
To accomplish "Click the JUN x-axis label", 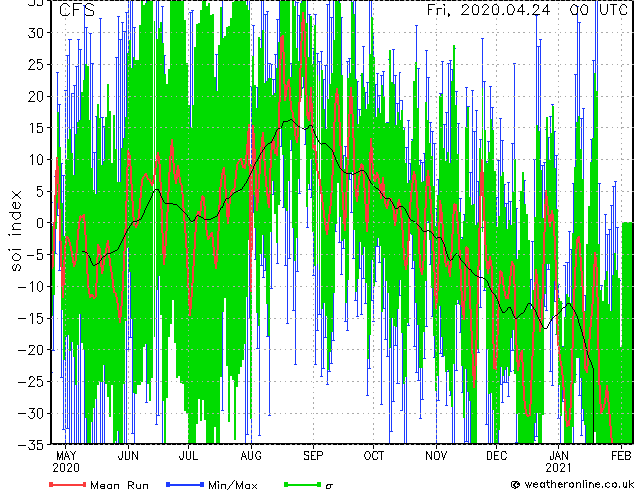I will (x=128, y=456).
